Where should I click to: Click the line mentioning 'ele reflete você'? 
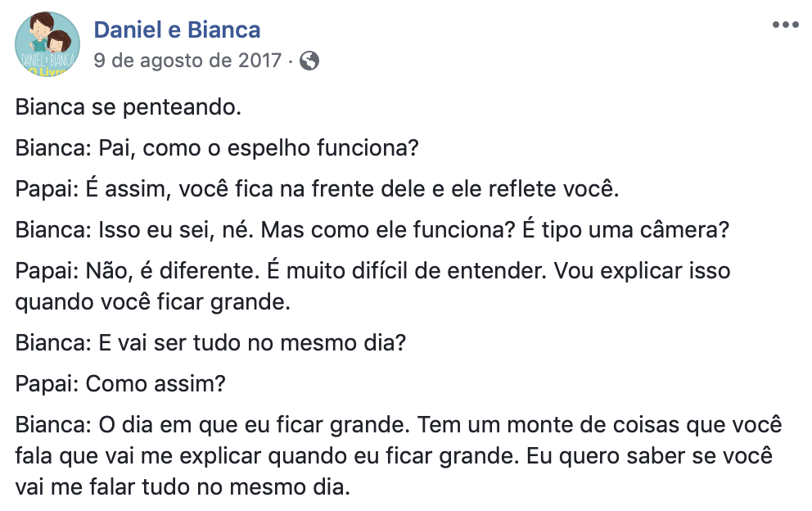click(317, 188)
